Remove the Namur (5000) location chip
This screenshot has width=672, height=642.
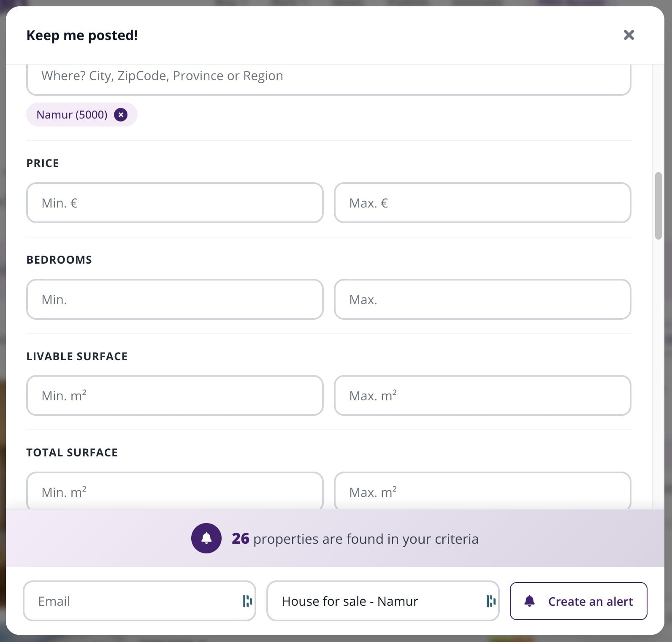click(121, 115)
